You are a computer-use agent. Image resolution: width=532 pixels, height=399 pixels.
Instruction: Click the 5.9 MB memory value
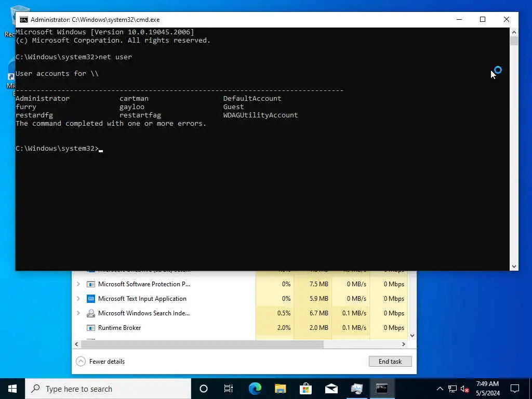pyautogui.click(x=318, y=299)
